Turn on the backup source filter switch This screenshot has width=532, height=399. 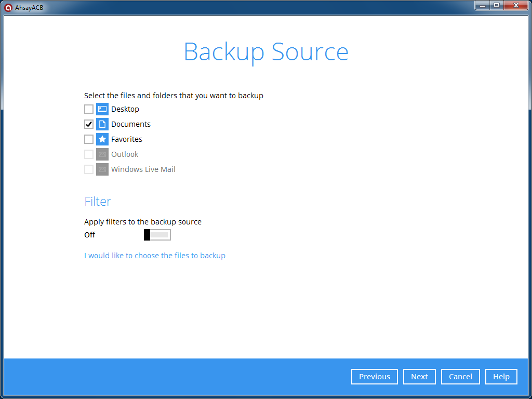click(157, 235)
